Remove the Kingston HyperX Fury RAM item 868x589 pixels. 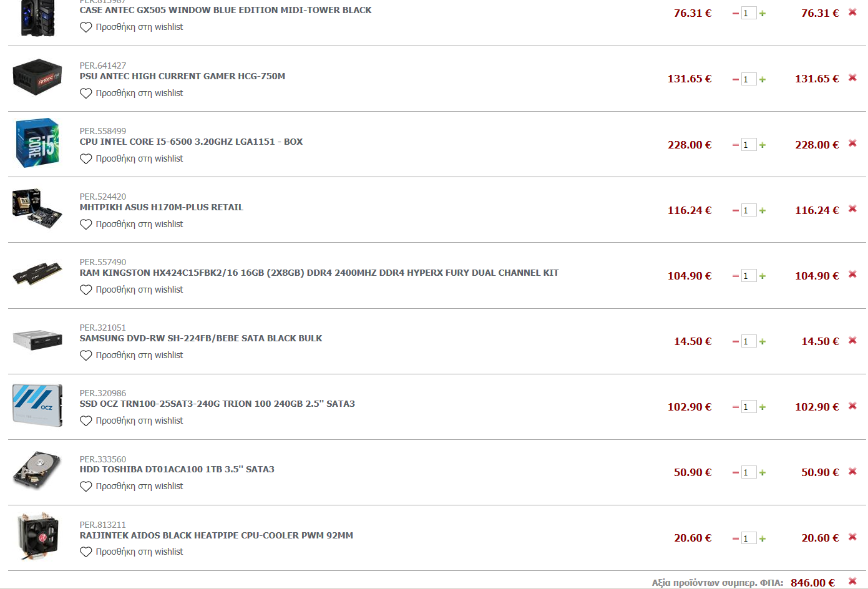(852, 275)
